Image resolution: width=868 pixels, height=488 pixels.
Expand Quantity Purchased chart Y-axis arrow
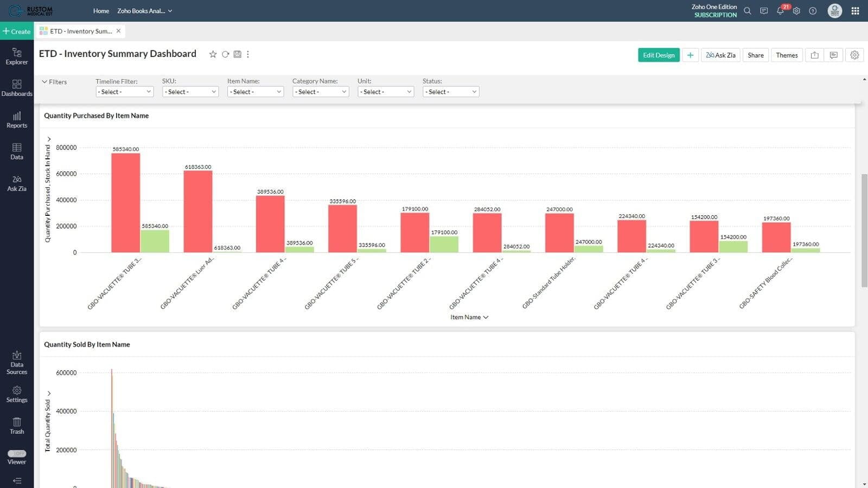(49, 139)
